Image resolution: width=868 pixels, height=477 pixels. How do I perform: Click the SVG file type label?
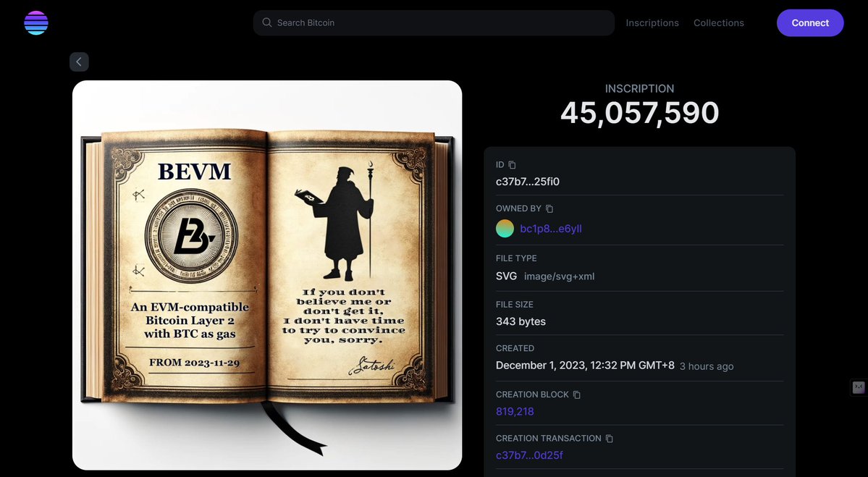507,276
